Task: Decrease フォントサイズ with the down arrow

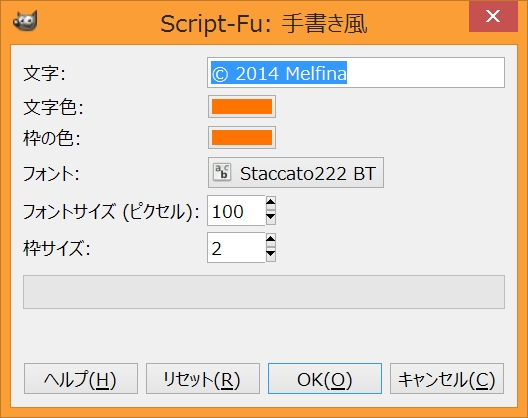Action: (271, 218)
